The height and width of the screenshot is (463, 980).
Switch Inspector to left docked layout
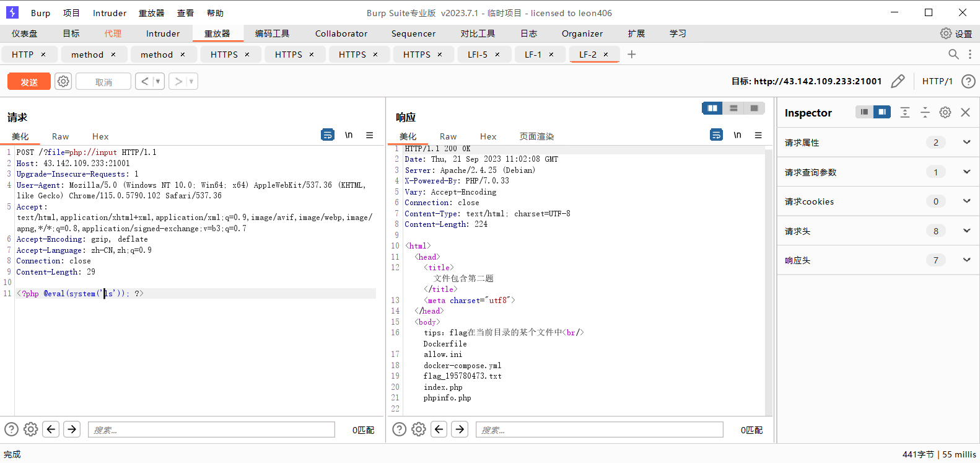click(864, 112)
